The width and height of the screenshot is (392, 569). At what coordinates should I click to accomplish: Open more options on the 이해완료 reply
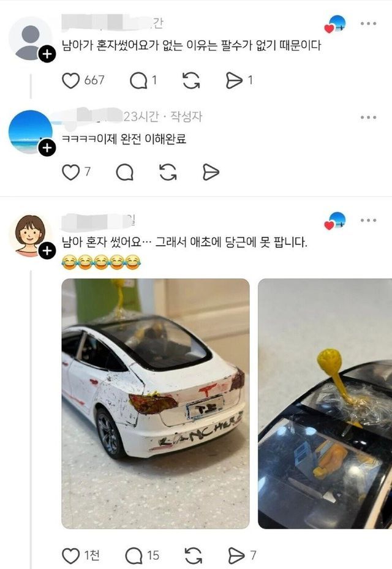[368, 117]
